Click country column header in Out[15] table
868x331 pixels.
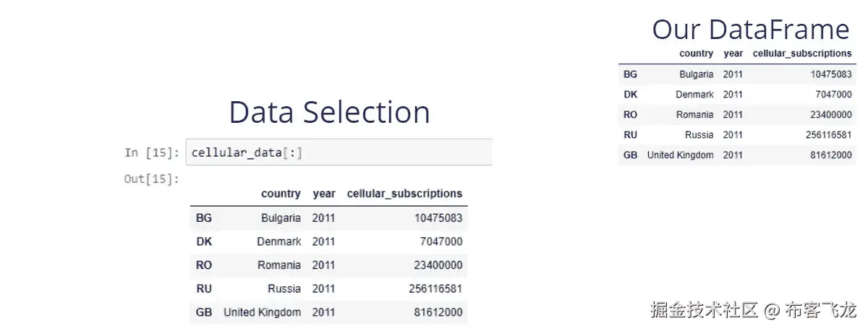click(x=281, y=194)
